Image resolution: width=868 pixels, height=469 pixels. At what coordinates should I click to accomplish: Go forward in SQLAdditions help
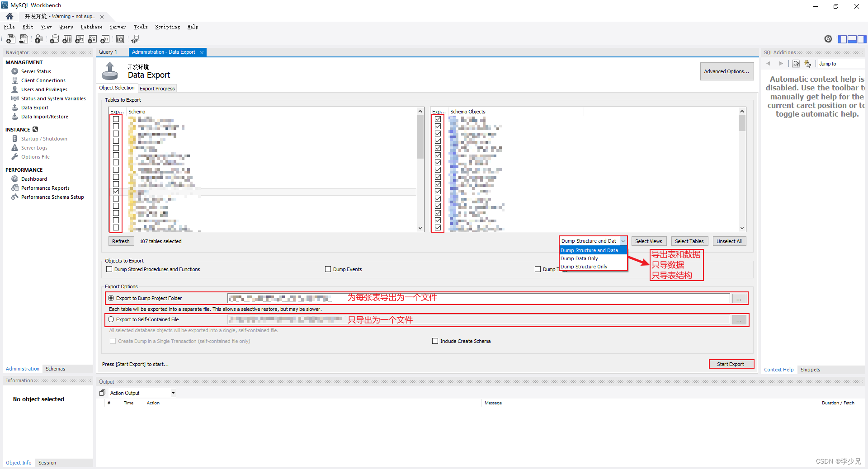pos(781,64)
